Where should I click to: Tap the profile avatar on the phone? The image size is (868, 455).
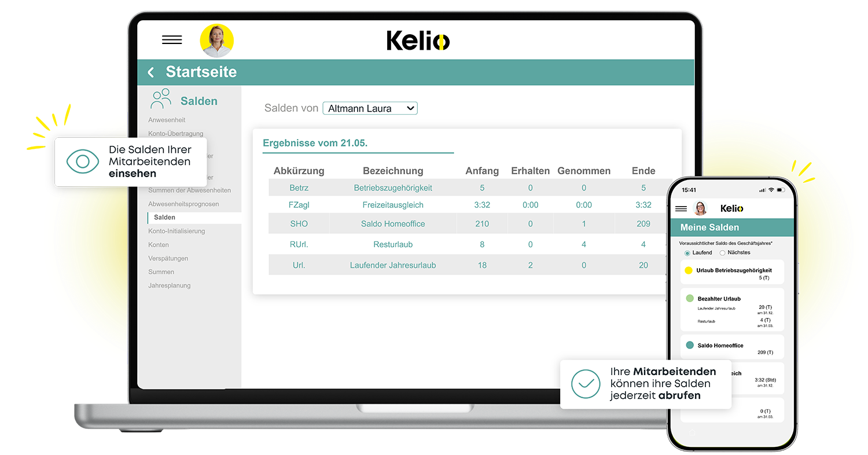coord(700,208)
